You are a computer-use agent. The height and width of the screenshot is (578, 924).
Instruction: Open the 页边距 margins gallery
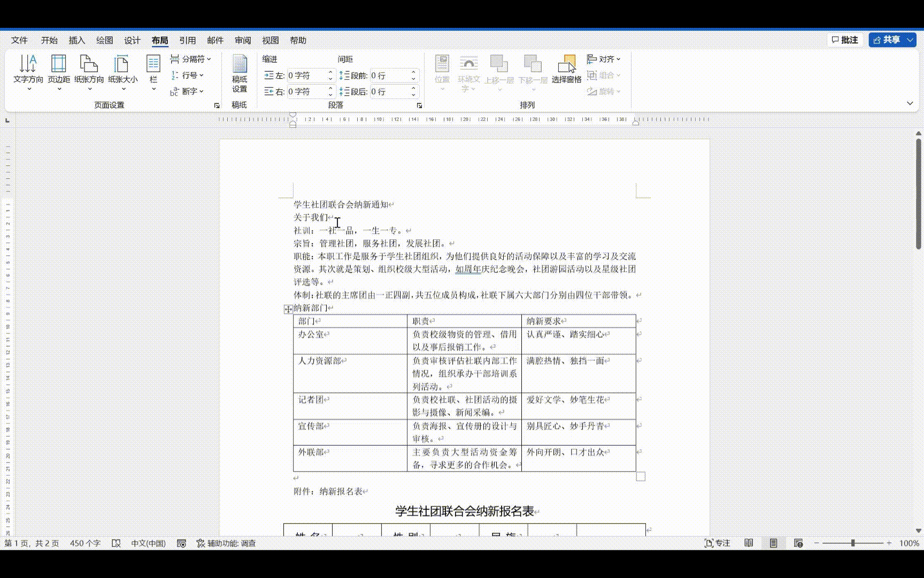[59, 72]
